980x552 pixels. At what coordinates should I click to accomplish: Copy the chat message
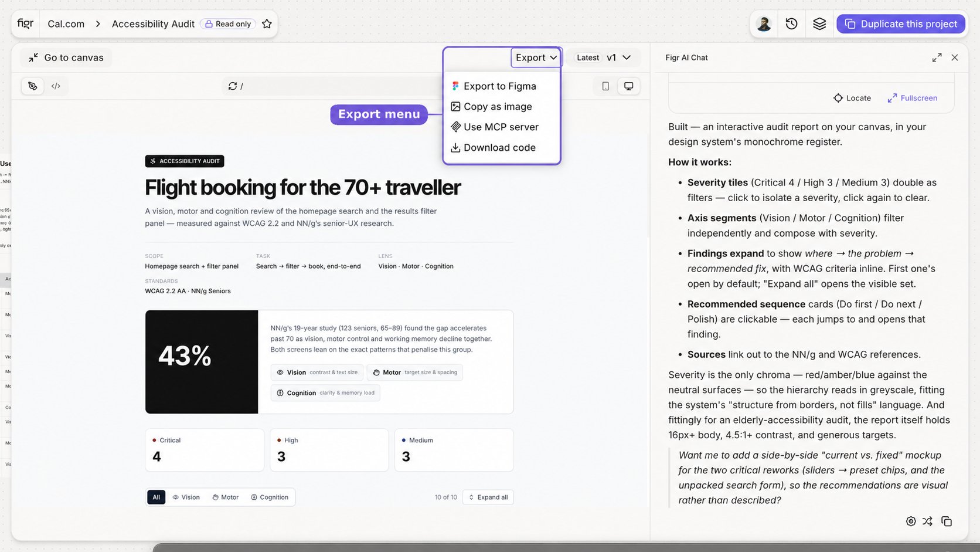pos(947,521)
